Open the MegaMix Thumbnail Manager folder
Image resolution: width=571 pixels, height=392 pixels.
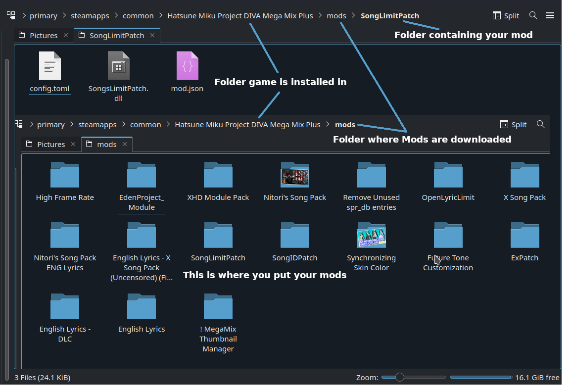(x=218, y=307)
